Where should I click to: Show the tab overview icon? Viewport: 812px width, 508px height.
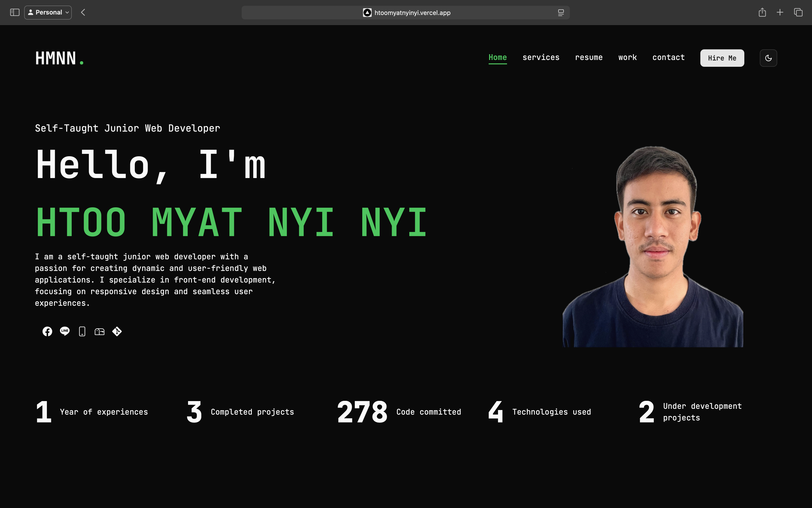pyautogui.click(x=798, y=12)
